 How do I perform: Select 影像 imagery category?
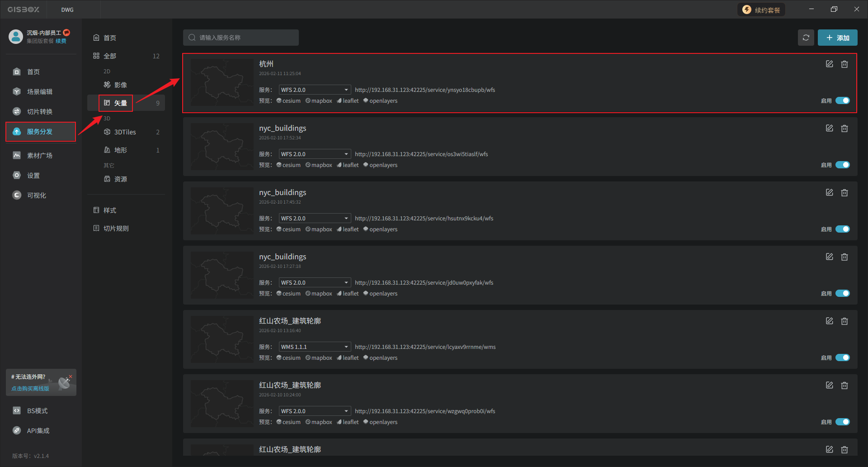[120, 85]
